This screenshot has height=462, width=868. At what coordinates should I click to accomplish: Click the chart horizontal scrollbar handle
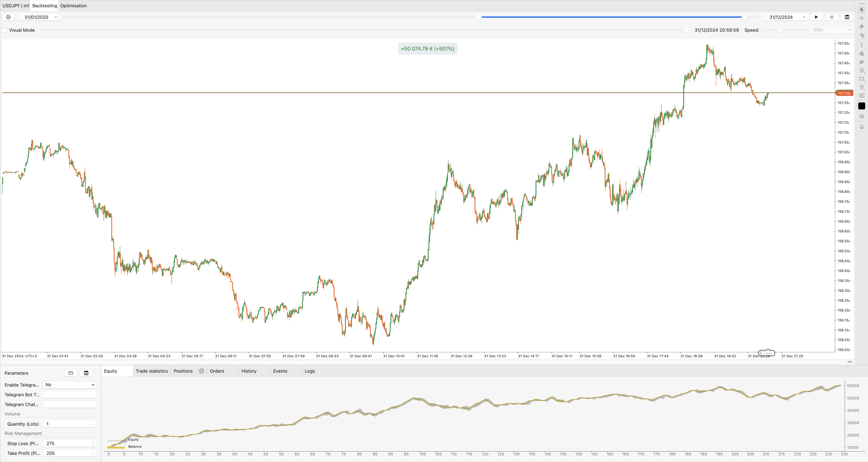(x=850, y=362)
